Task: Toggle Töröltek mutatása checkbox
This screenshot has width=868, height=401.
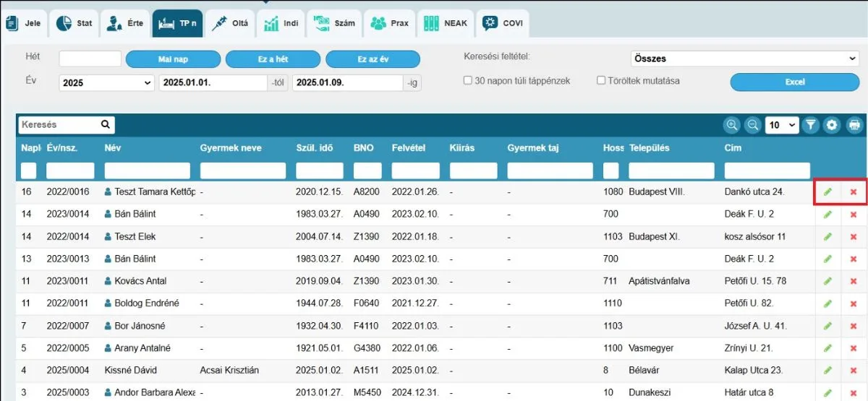Action: pyautogui.click(x=601, y=81)
